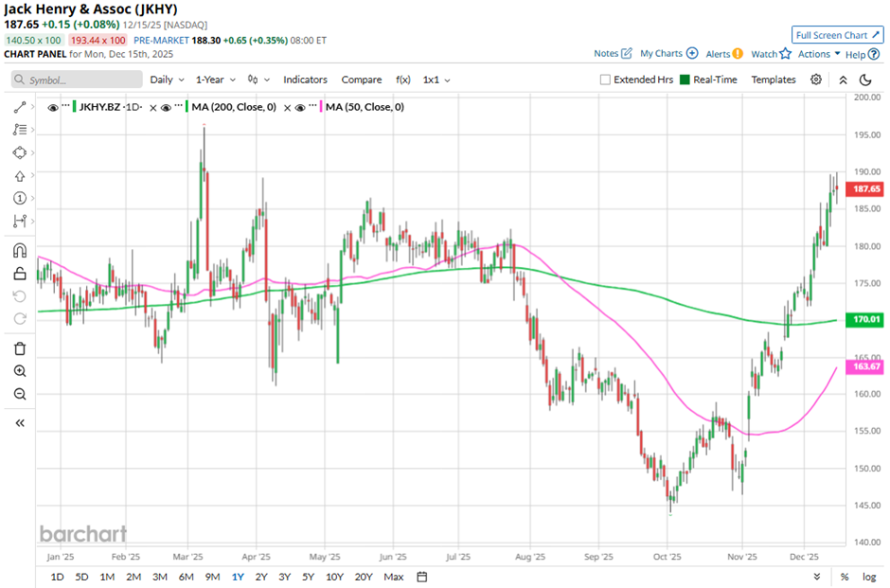This screenshot has width=890, height=588.
Task: Zoom in with the magnifier plus
Action: pos(20,371)
